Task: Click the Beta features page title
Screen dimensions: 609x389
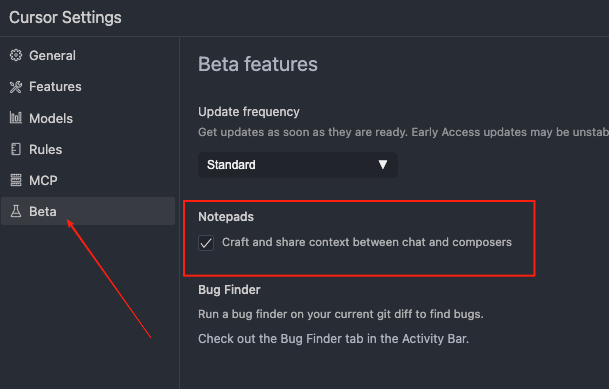Action: (x=258, y=64)
